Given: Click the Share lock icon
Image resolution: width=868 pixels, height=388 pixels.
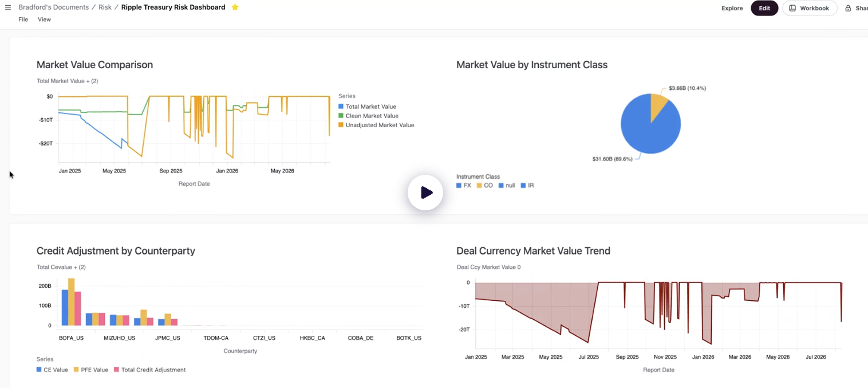Looking at the screenshot, I should [849, 8].
